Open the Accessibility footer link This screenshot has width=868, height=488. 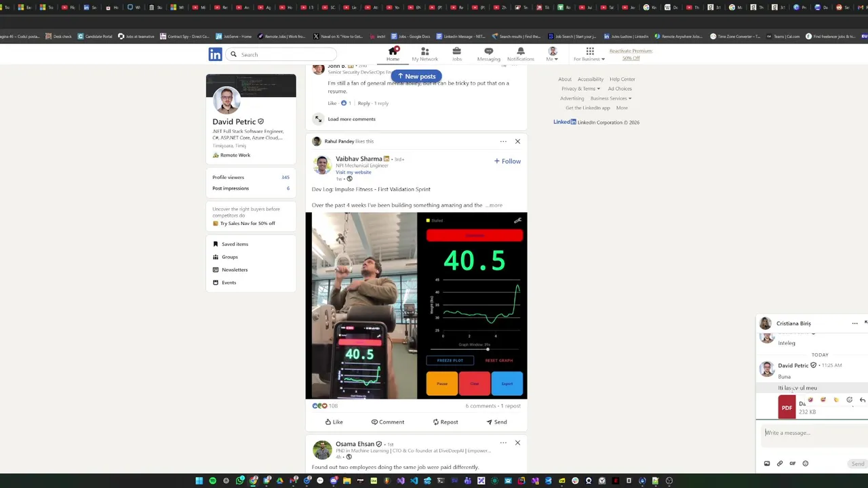(591, 79)
